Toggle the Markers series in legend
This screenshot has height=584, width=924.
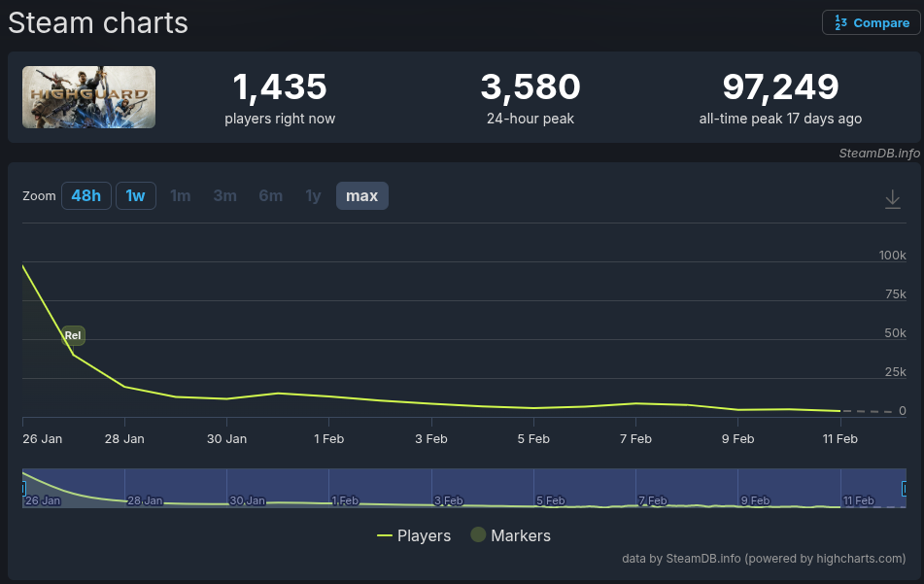click(x=511, y=535)
